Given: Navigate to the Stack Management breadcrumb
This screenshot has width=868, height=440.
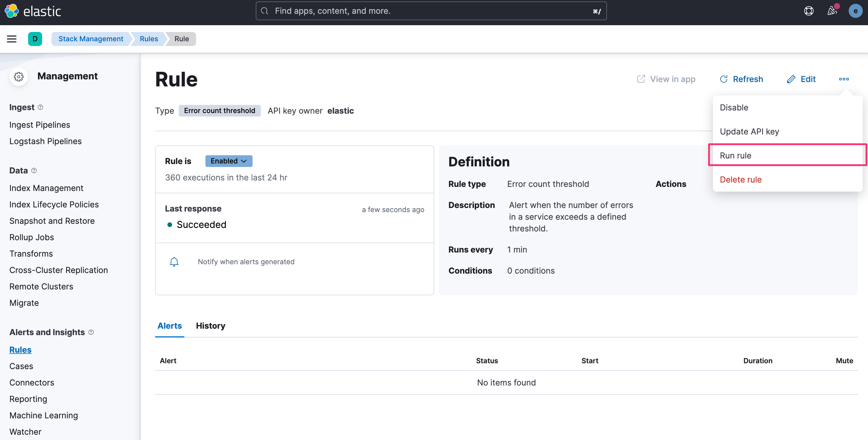Looking at the screenshot, I should click(x=90, y=39).
